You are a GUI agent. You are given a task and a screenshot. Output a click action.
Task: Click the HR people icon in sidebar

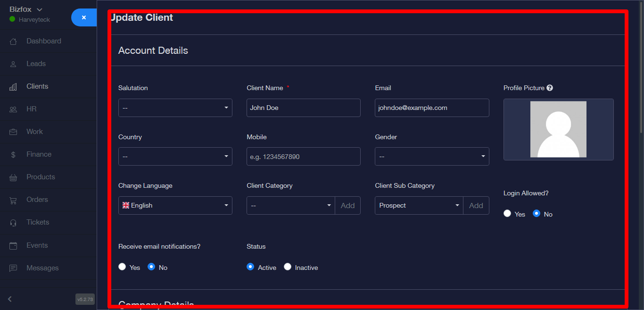click(13, 109)
